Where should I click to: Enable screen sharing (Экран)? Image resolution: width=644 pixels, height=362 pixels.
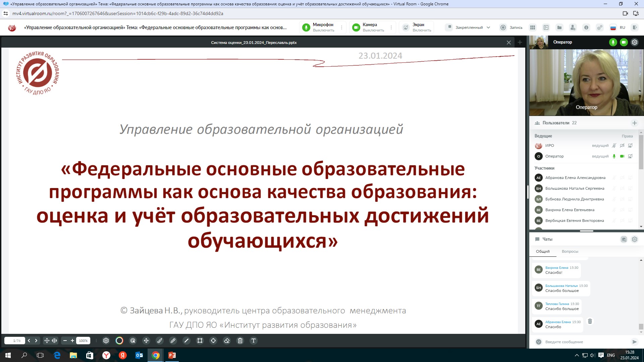(x=417, y=27)
